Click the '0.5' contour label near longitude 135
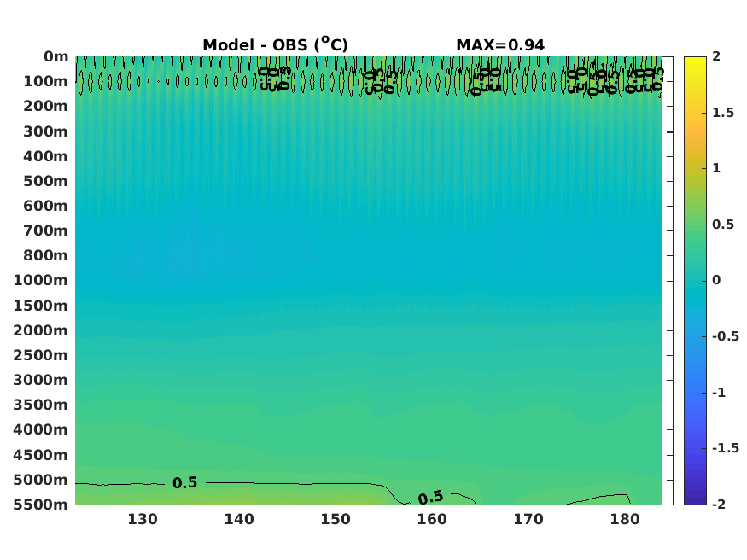 [185, 483]
